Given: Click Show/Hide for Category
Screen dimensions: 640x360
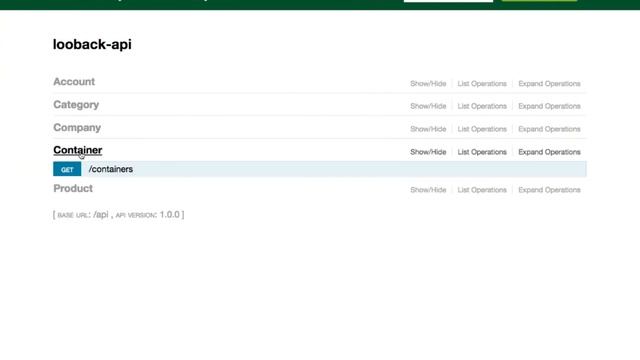Looking at the screenshot, I should [x=428, y=106].
